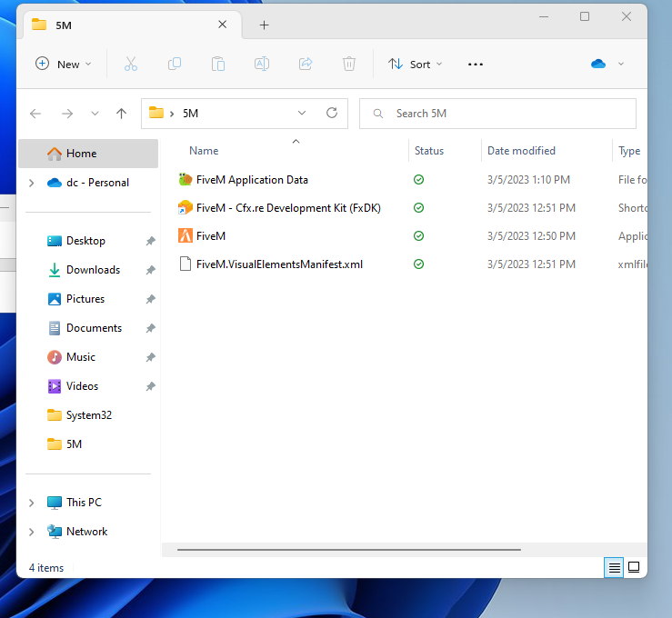672x618 pixels.
Task: Expand the Network tree node
Action: coord(32,532)
